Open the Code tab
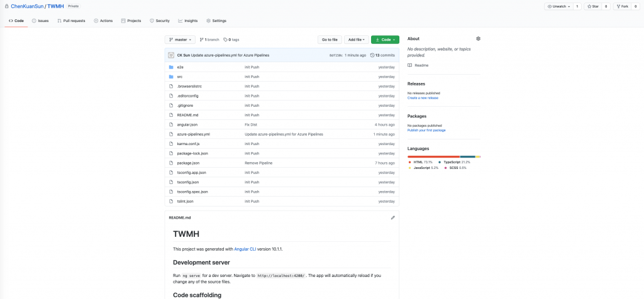 [x=16, y=21]
